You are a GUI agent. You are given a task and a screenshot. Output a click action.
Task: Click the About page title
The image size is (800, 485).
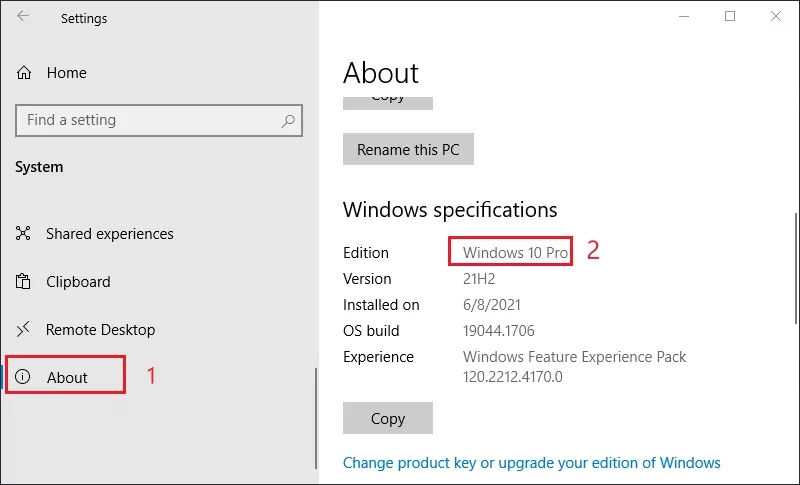pyautogui.click(x=381, y=73)
